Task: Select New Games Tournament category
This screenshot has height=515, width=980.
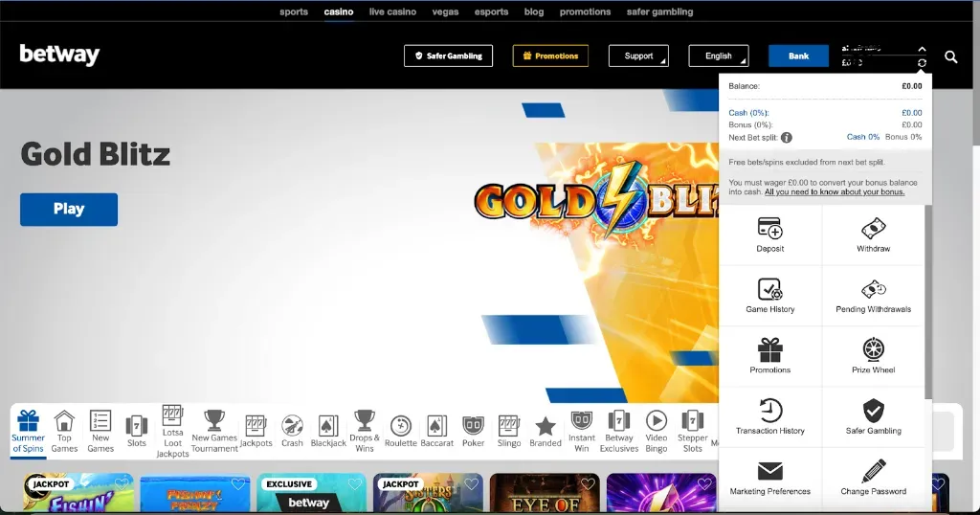Action: tap(214, 432)
